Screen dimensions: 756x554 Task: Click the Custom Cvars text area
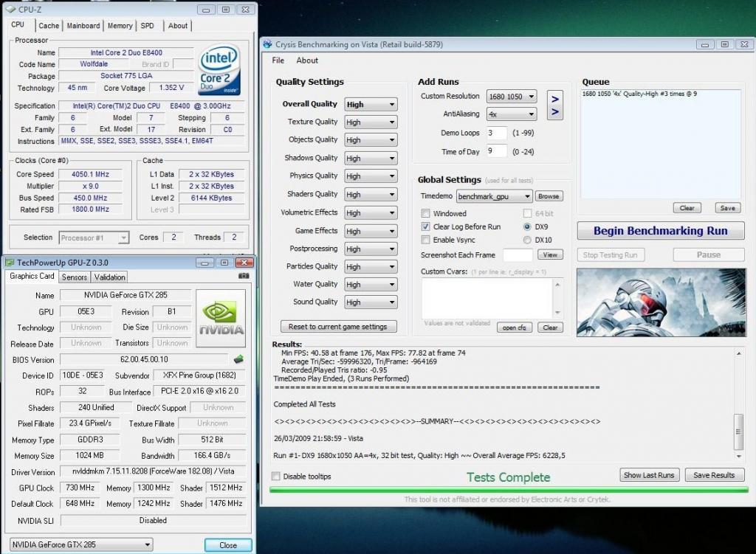tap(487, 298)
